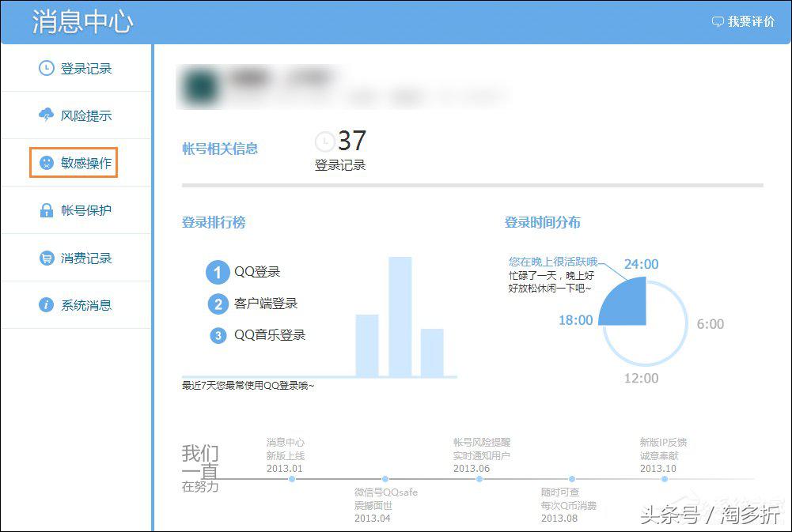Open 消费记录 via its cart icon
792x532 pixels.
click(45, 258)
